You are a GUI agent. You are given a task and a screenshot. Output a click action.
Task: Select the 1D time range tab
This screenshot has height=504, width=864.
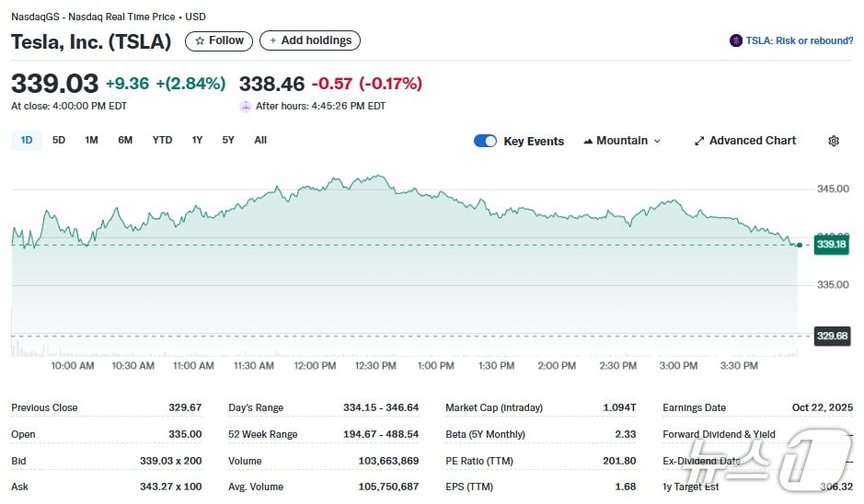[27, 140]
